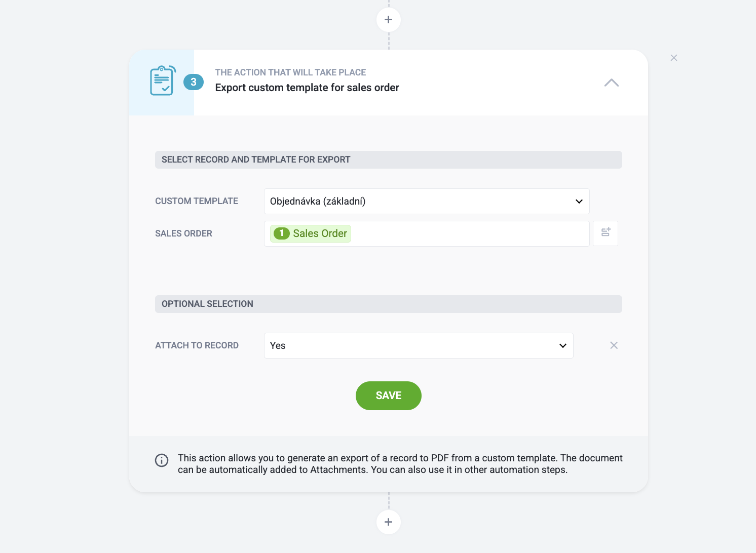Viewport: 756px width, 553px height.
Task: Click the info circle icon
Action: [162, 460]
